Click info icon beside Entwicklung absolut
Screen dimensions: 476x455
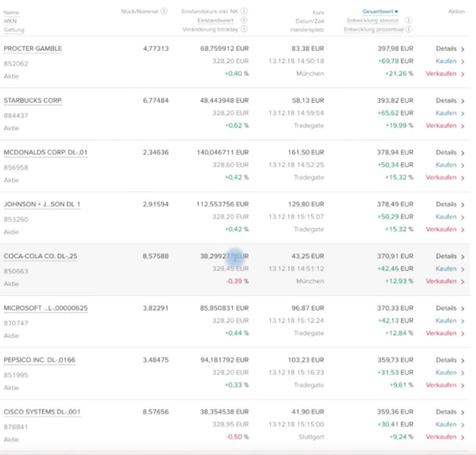point(409,20)
